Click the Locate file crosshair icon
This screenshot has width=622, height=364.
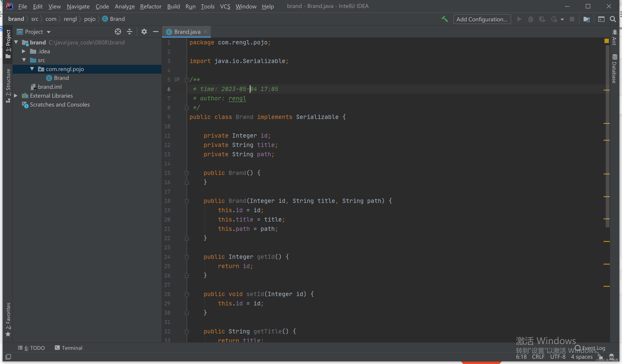[x=118, y=32]
